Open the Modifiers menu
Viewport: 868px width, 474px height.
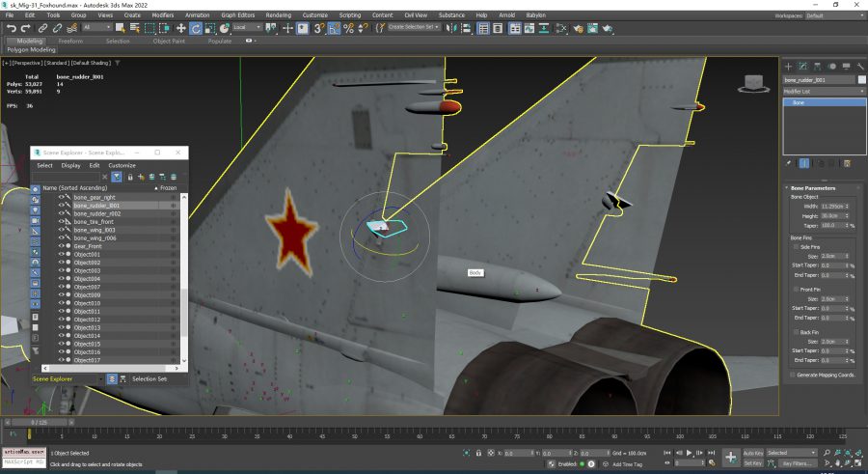pos(163,15)
